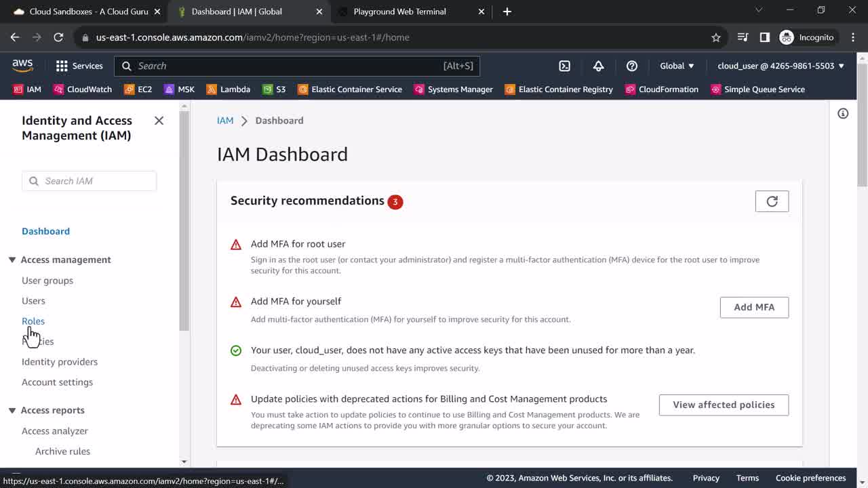Image resolution: width=868 pixels, height=488 pixels.
Task: Open Lambda favorite shortcut
Action: point(228,89)
